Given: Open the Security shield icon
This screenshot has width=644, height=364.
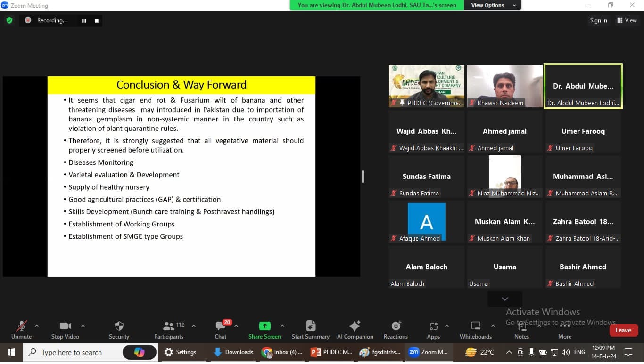Looking at the screenshot, I should click(x=119, y=326).
